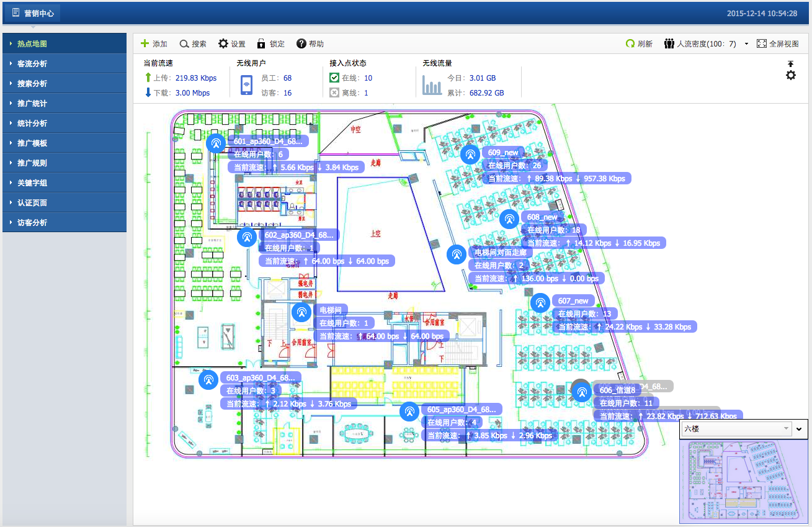Select the 601_ap360 access point marker
Screen dimensions: 812x527
tap(216, 143)
